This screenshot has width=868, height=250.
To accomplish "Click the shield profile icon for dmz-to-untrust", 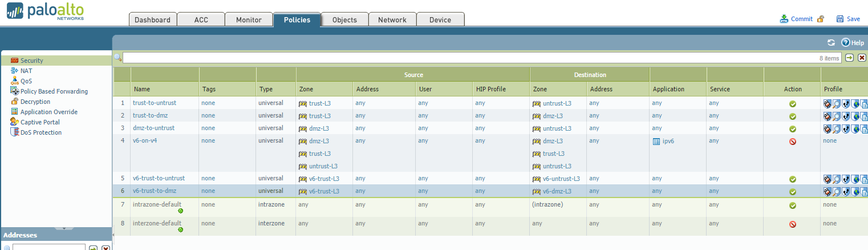I will [846, 129].
